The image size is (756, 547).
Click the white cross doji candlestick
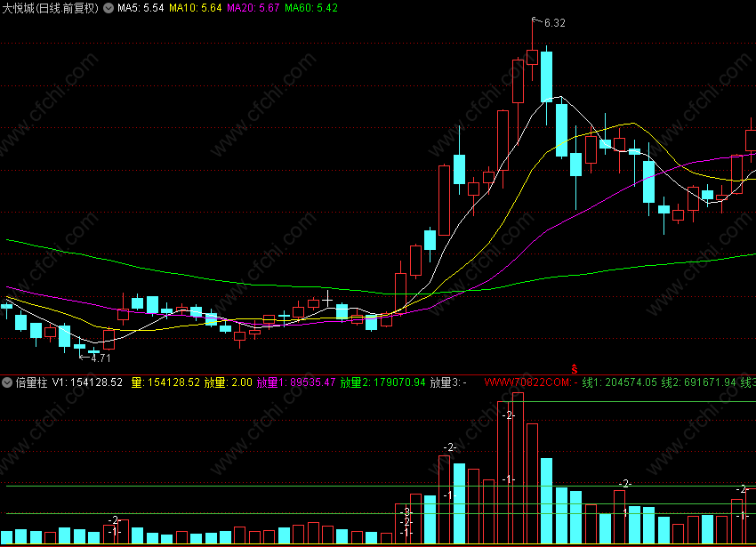pyautogui.click(x=327, y=300)
